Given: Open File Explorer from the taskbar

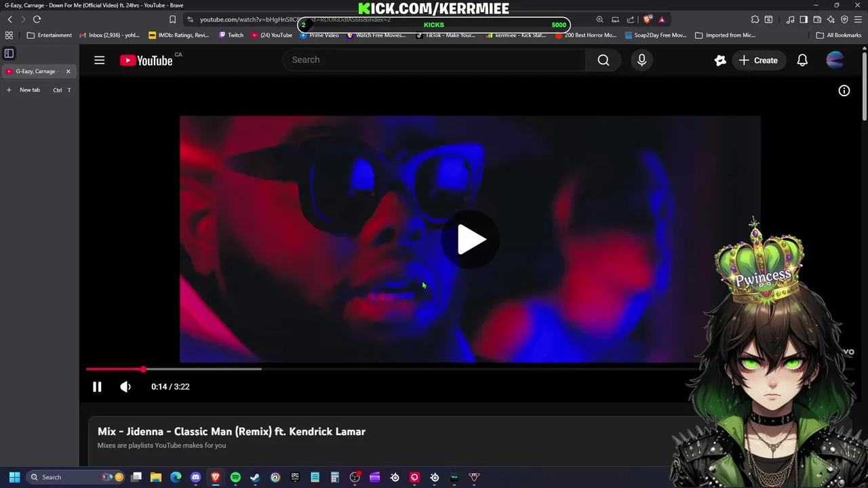Looking at the screenshot, I should (x=156, y=477).
